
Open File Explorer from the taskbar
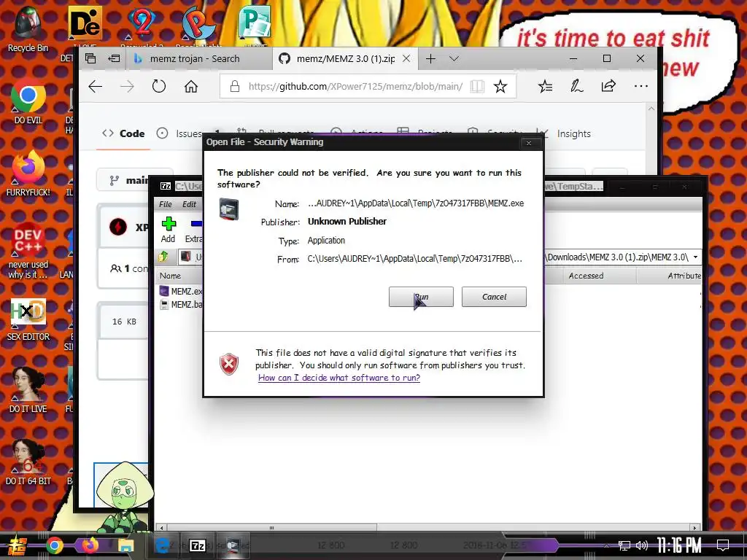click(x=126, y=545)
